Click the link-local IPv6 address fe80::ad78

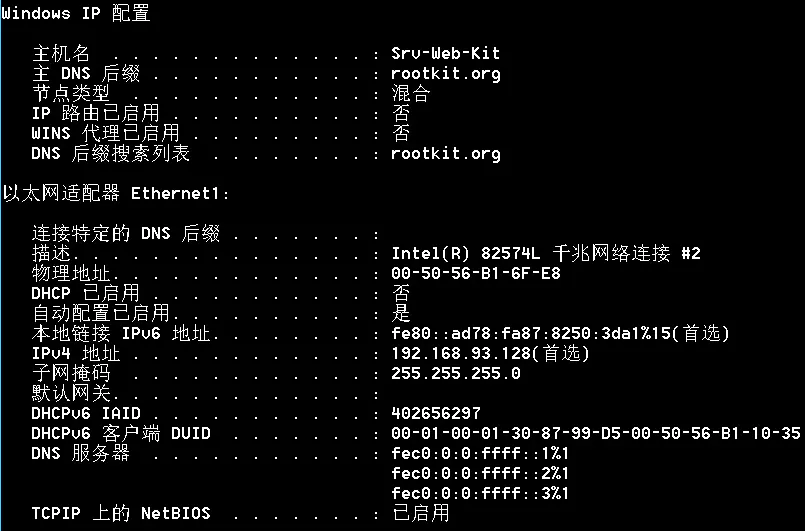pos(560,333)
